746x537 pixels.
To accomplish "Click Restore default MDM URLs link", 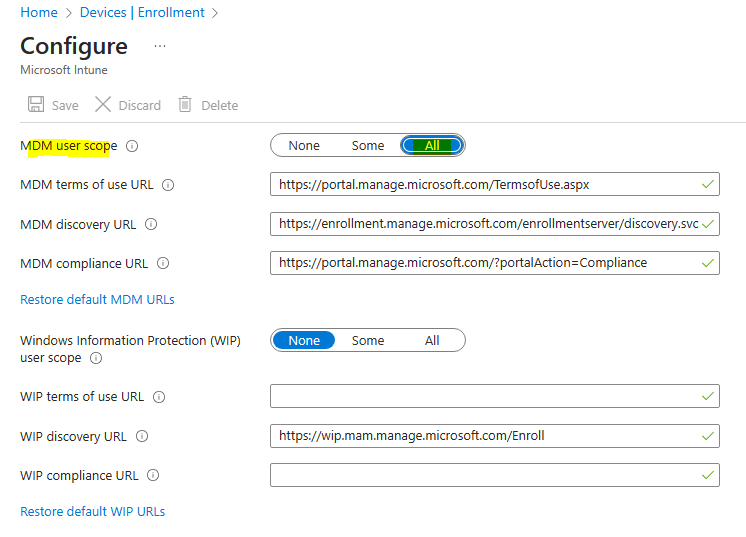I will 97,300.
